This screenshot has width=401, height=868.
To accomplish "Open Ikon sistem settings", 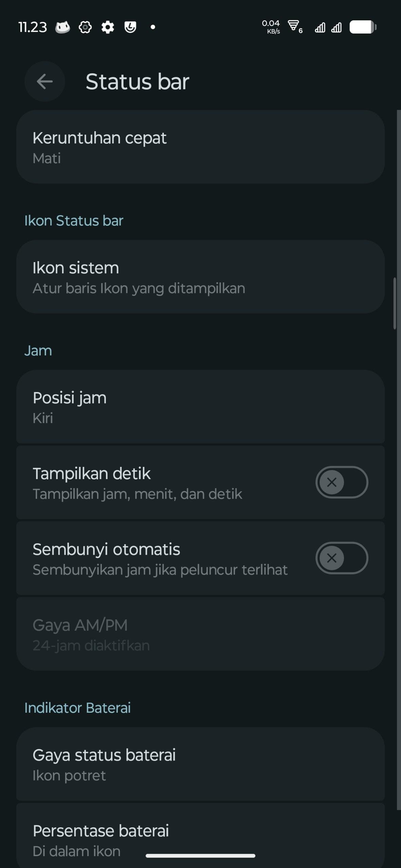I will [x=200, y=277].
